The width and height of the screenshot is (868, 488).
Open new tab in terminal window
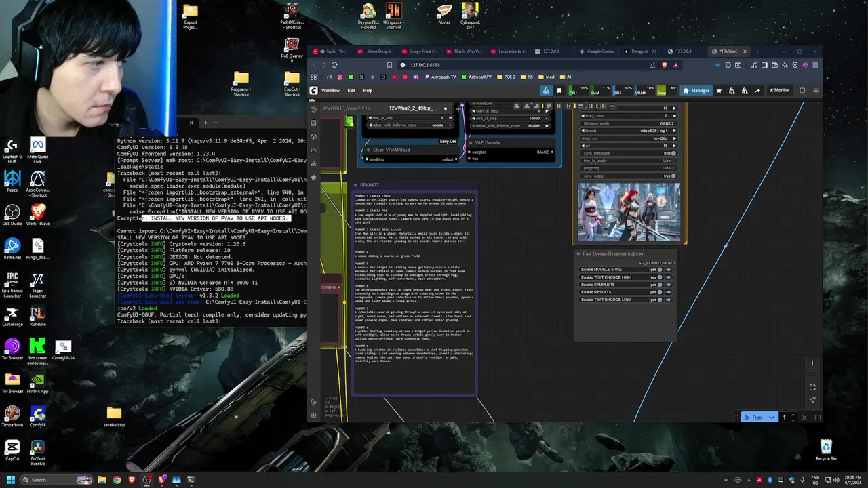pyautogui.click(x=206, y=123)
